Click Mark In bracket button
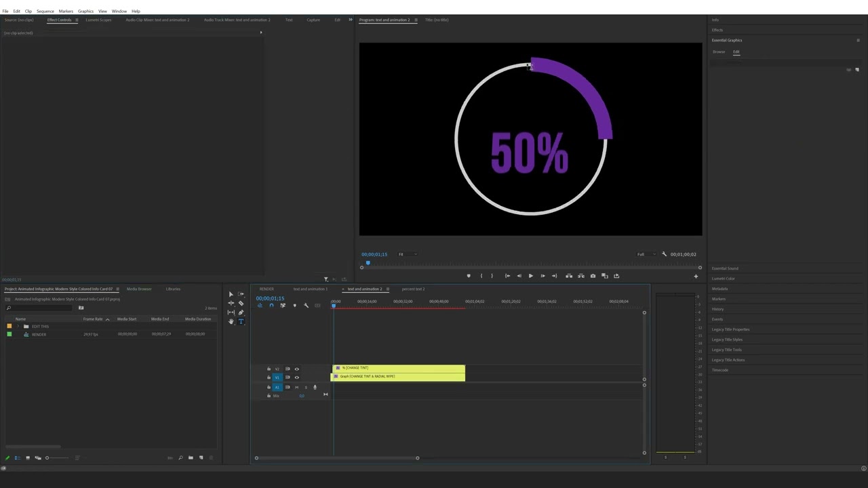 481,276
